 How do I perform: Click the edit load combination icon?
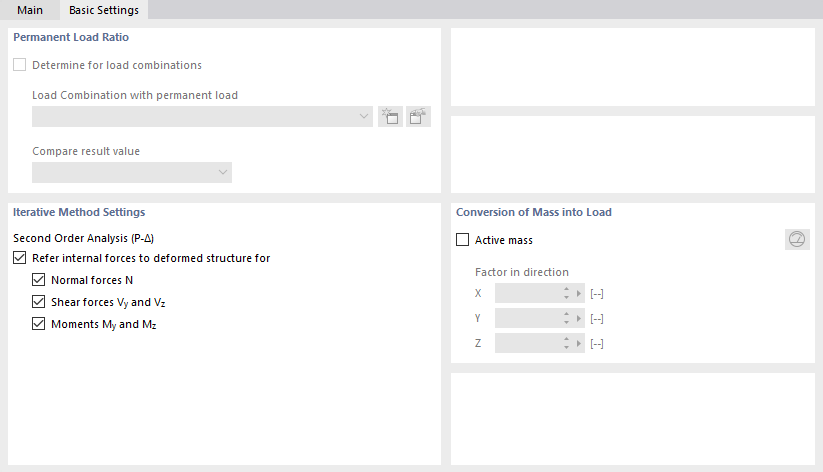pos(419,116)
